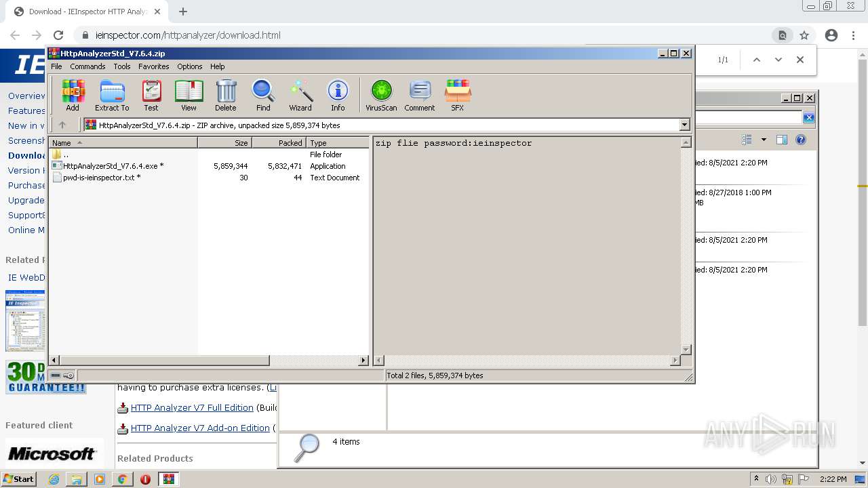868x488 pixels.
Task: Sort the list by Packed column
Action: [x=279, y=142]
